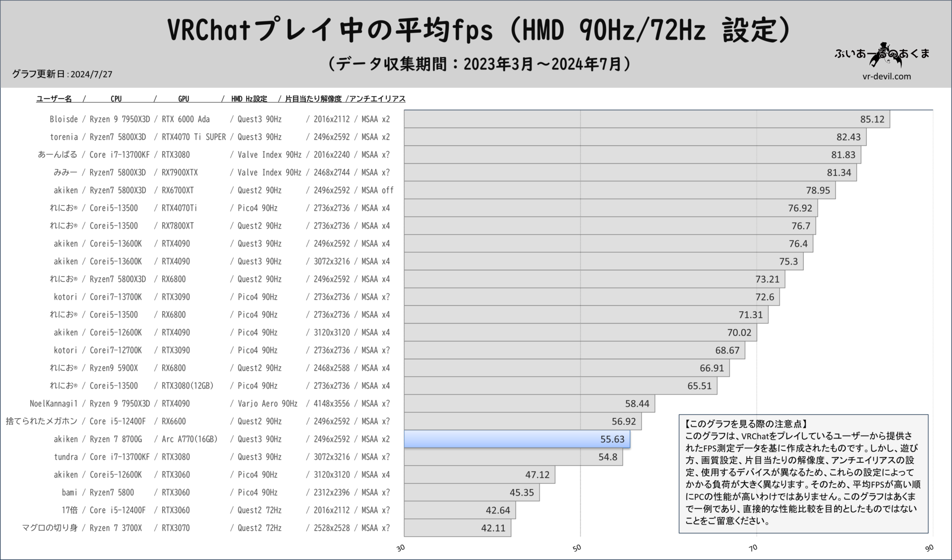Select the CPU column header

pos(116,98)
